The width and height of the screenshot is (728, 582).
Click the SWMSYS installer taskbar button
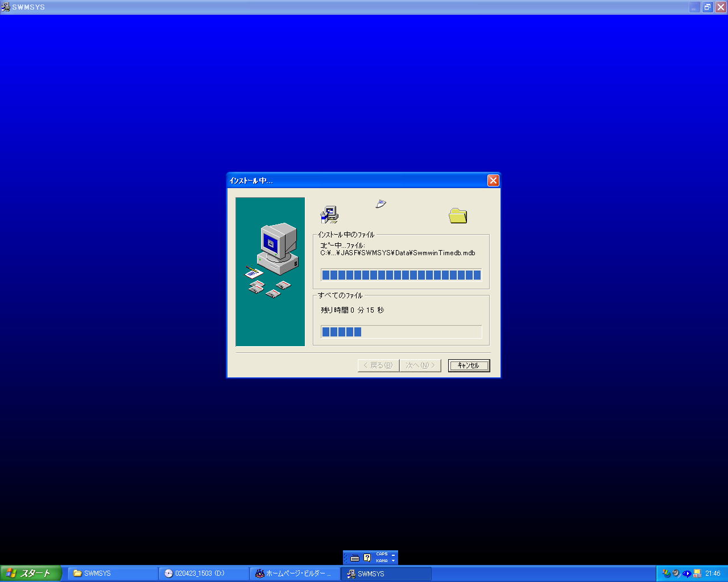coord(386,573)
